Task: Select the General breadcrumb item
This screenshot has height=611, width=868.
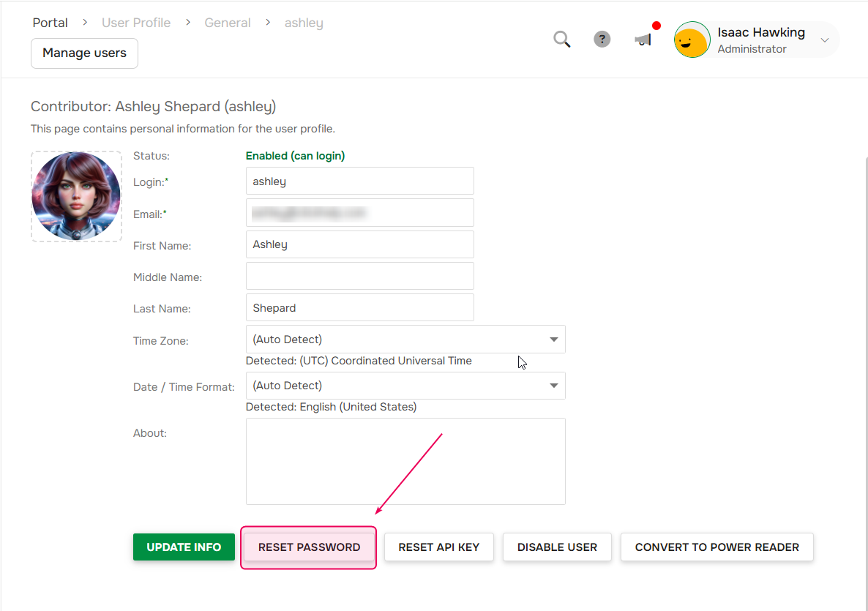Action: (228, 23)
